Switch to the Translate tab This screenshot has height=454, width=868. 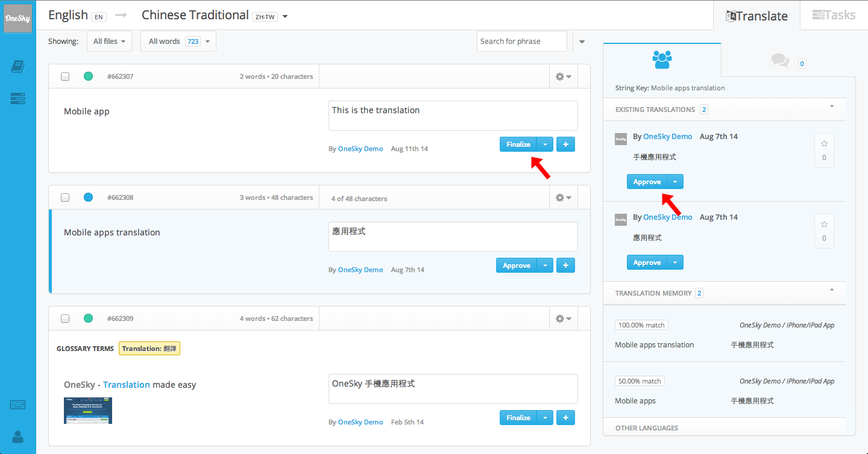click(x=756, y=16)
